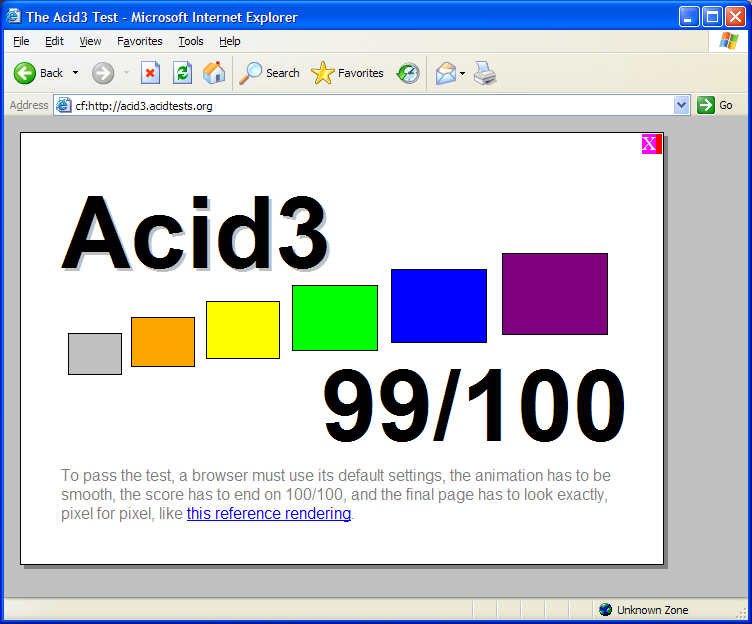Click the 'To pass the test' paragraph text
Image resolution: width=752 pixels, height=624 pixels.
[x=336, y=494]
